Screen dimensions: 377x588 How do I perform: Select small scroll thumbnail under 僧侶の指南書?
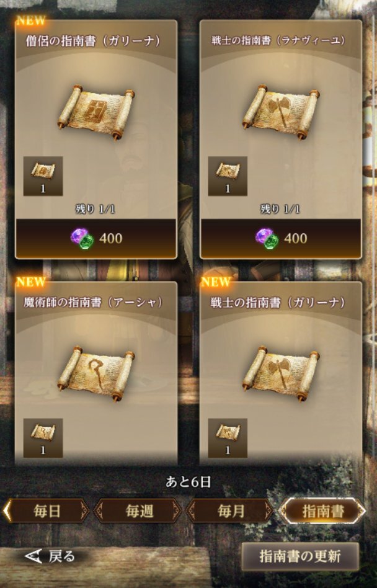pos(43,176)
